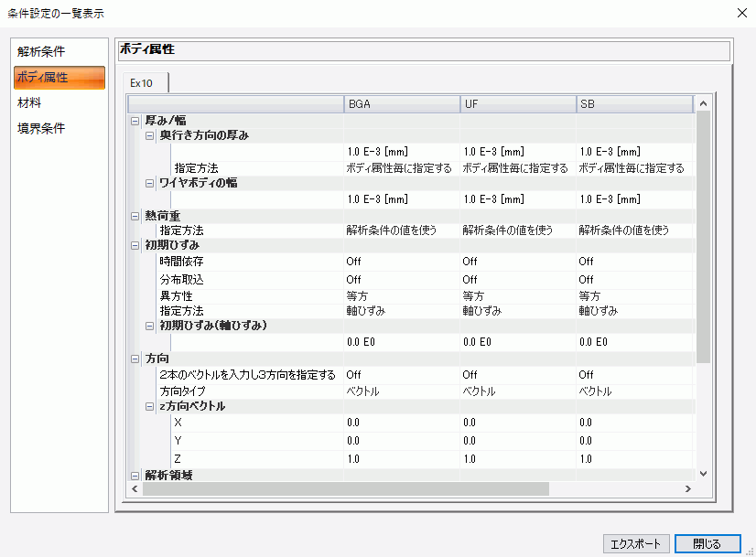Click the BGA column header
Screen dimensions: 756x557
[401, 104]
